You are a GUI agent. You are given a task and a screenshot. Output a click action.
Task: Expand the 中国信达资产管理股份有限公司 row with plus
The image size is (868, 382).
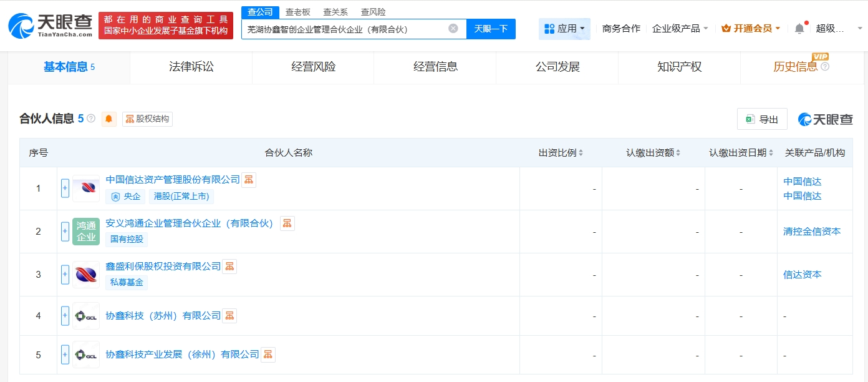[65, 188]
